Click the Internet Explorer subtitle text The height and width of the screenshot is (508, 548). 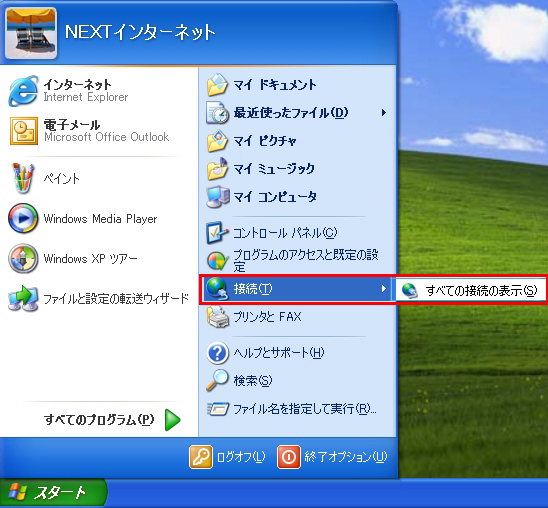click(x=86, y=97)
